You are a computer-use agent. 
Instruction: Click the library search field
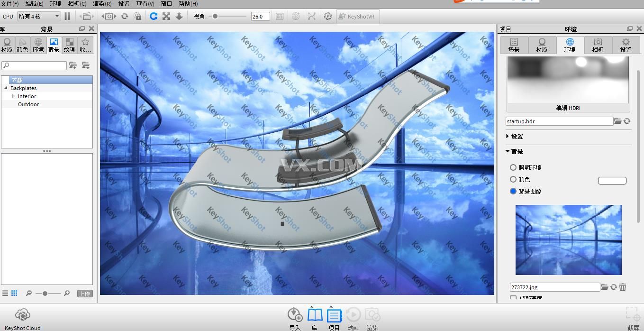tap(34, 65)
